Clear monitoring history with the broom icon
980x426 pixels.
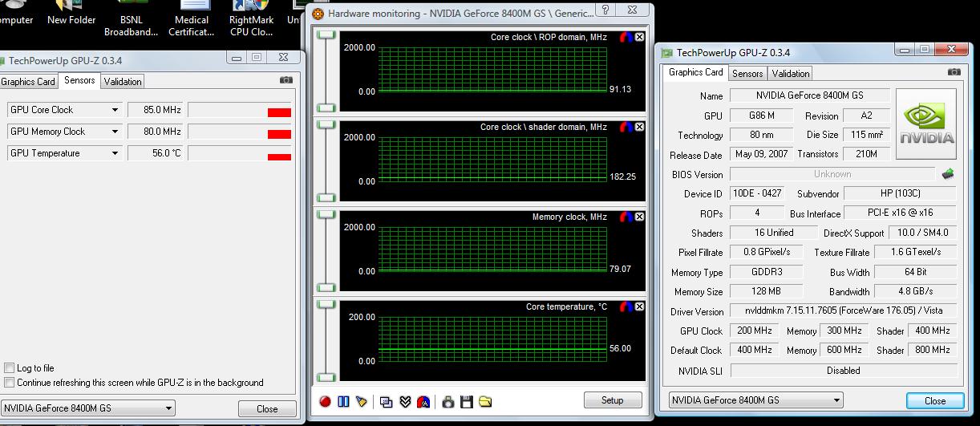tap(361, 402)
